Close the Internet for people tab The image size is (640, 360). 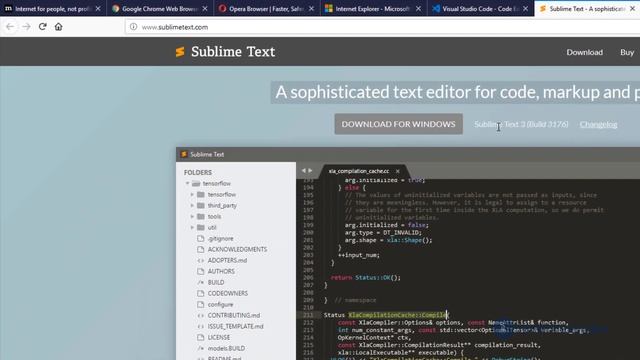[x=98, y=9]
